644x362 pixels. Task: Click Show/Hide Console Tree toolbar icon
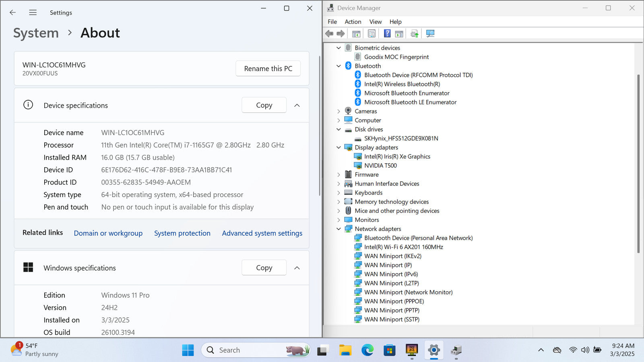pos(356,34)
